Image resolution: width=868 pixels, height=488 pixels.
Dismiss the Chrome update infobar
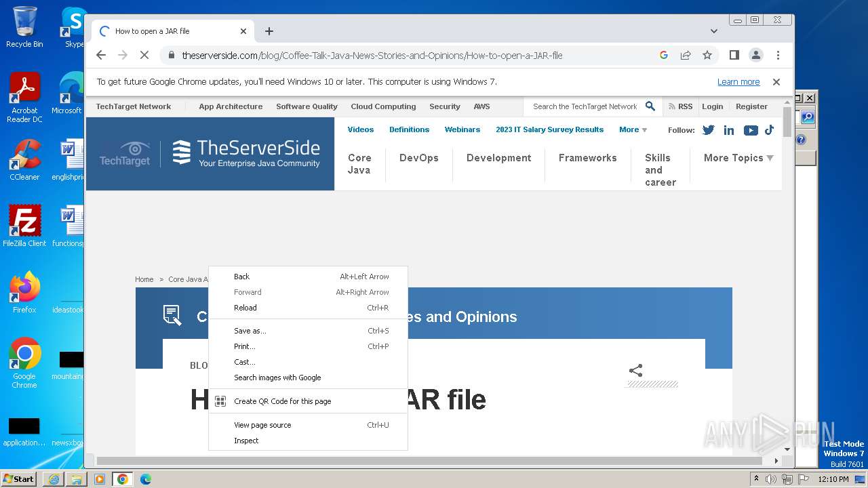[776, 82]
